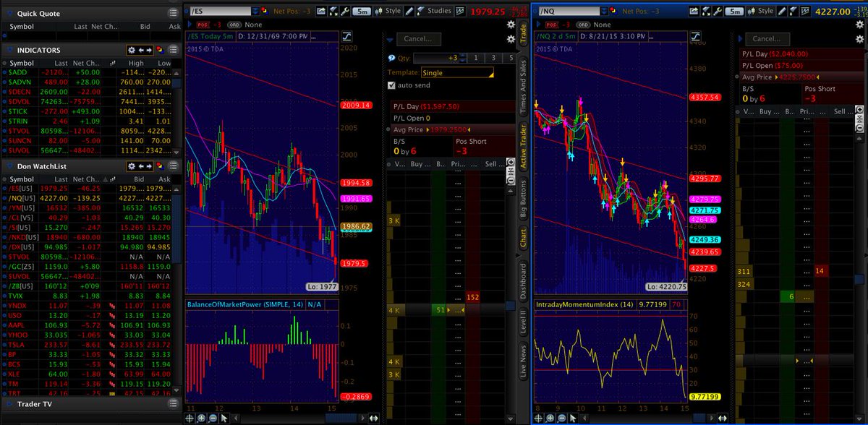Screen dimensions: 868x425
Task: Click the /NQ symbol color link icon
Action: (613, 11)
